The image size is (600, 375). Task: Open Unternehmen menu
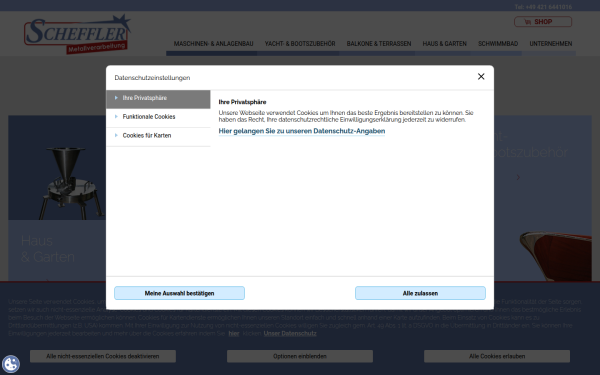(x=551, y=44)
